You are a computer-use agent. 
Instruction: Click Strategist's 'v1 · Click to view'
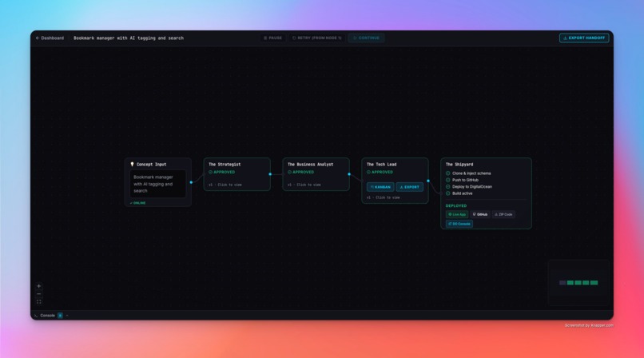point(225,185)
